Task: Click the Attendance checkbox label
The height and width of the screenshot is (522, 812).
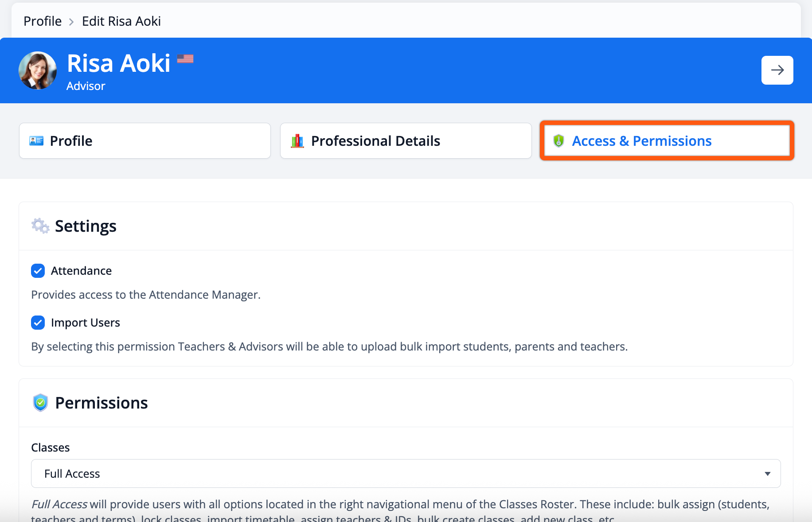Action: (x=81, y=271)
